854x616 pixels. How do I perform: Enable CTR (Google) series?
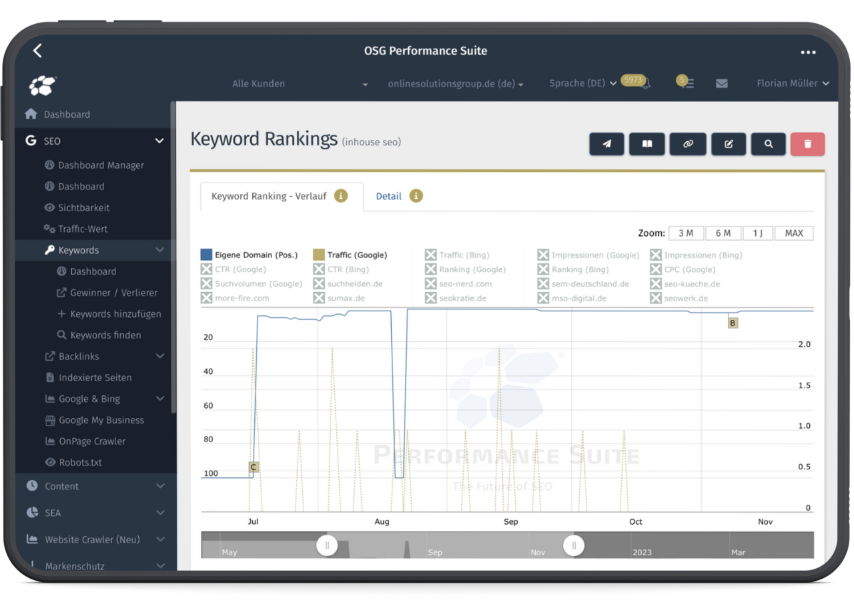[234, 269]
